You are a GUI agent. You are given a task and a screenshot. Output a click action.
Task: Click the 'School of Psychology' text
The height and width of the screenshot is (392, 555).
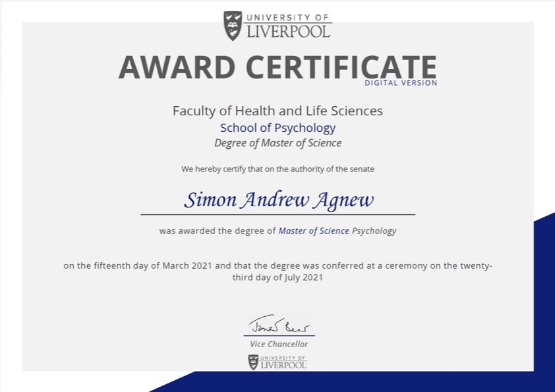point(277,128)
